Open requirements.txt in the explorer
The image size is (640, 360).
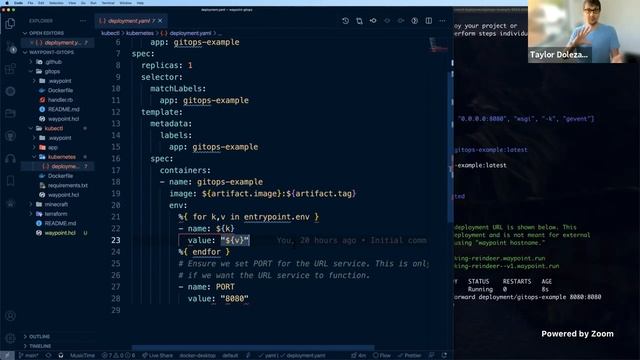[67, 185]
